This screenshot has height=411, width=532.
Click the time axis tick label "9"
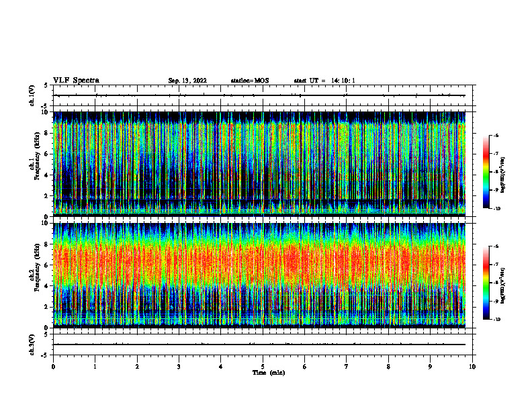coord(430,367)
